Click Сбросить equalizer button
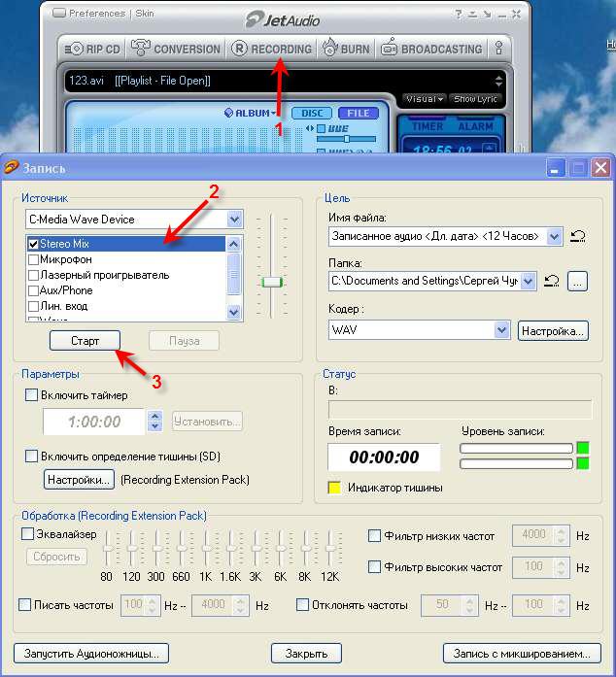This screenshot has width=616, height=677. (x=56, y=557)
